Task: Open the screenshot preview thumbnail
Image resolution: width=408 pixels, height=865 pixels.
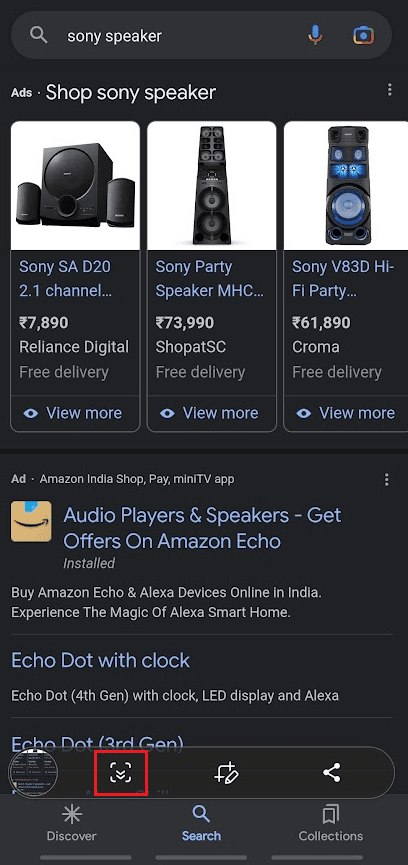Action: pos(34,772)
